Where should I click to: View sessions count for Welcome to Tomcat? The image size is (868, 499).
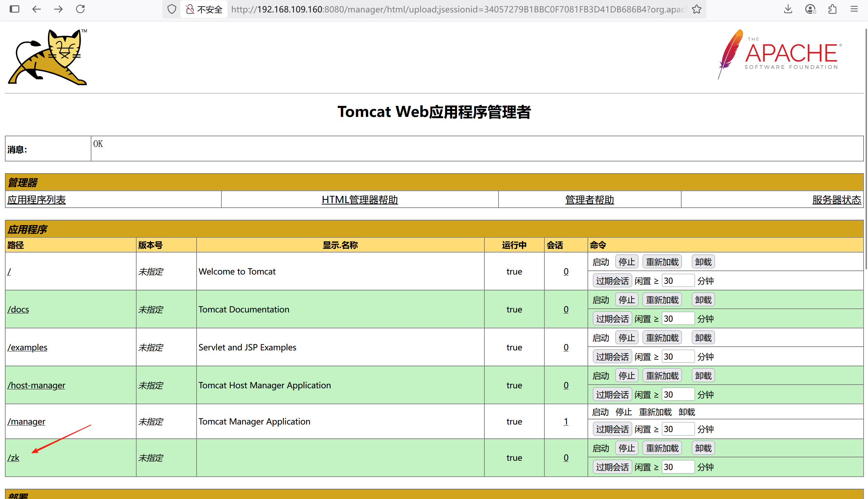[x=566, y=271]
